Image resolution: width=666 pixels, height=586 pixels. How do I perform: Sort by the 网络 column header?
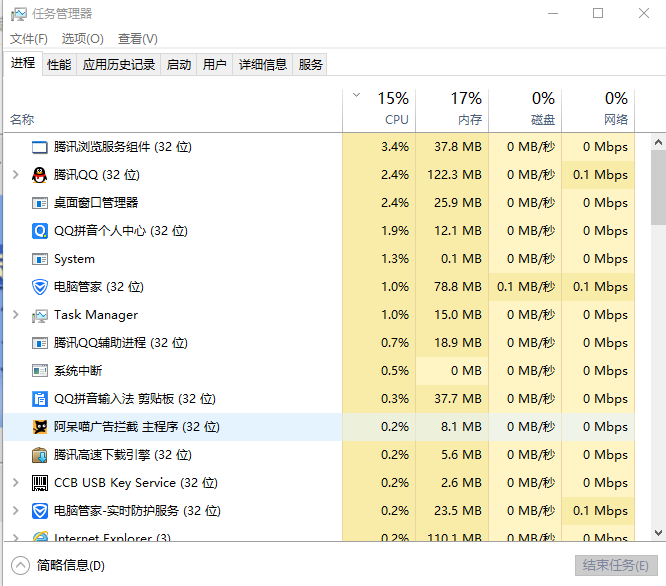coord(598,110)
